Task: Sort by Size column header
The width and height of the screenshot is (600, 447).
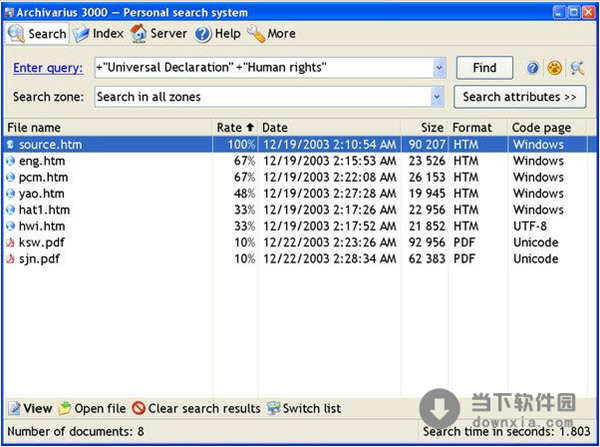Action: 424,127
